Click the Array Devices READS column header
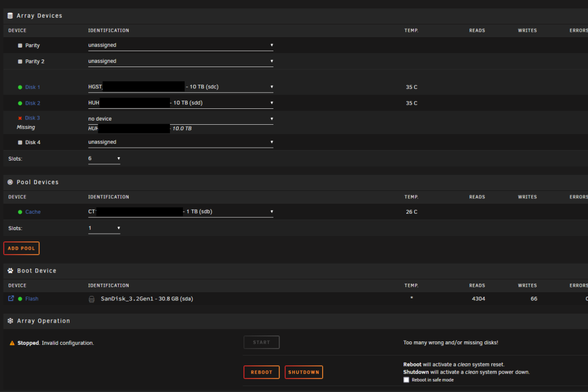Image resolution: width=588 pixels, height=392 pixels. coord(477,31)
